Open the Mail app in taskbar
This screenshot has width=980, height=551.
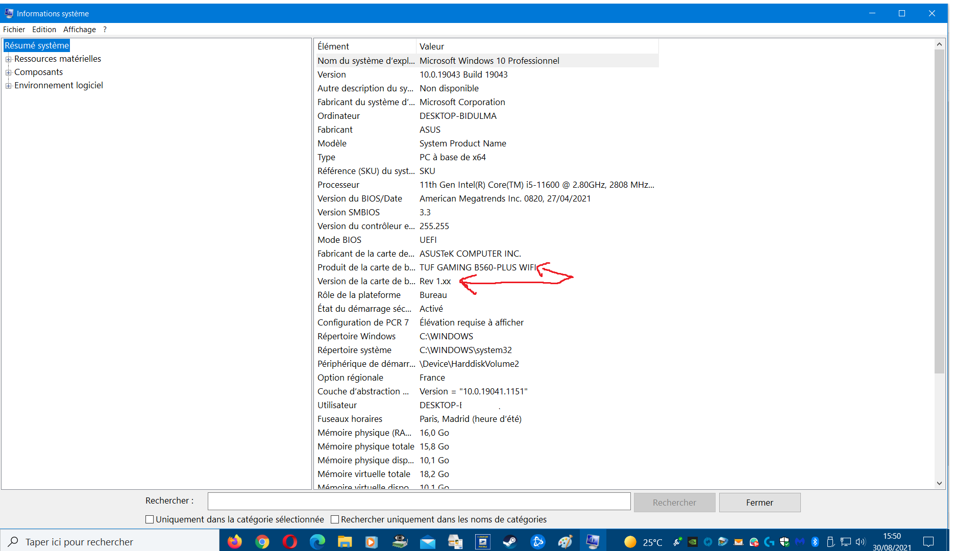click(428, 542)
